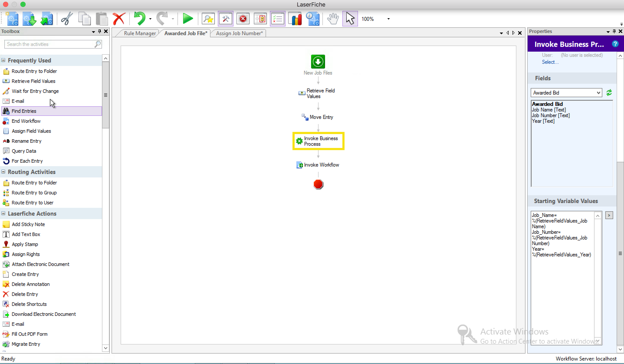The height and width of the screenshot is (364, 624).
Task: Toggle the Toolbox pane pin icon
Action: [100, 31]
